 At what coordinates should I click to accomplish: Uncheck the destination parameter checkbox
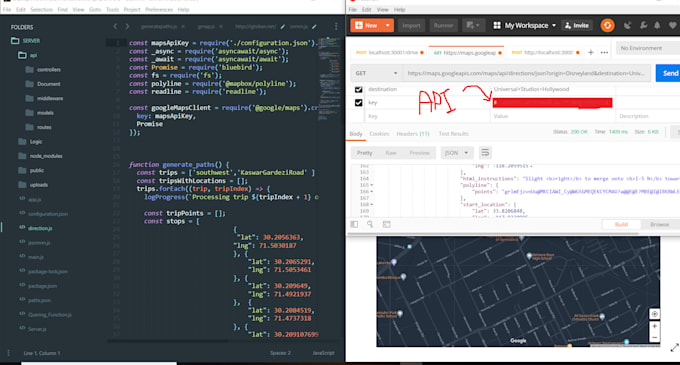tap(358, 89)
